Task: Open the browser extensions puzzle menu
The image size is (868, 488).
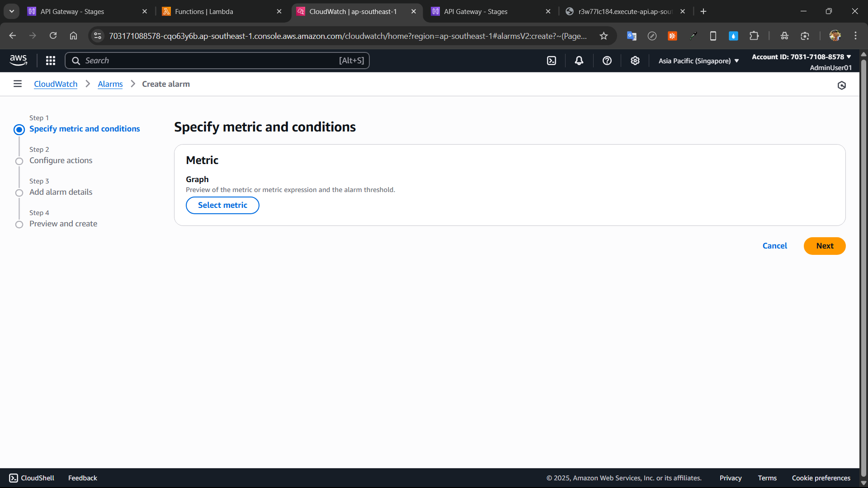Action: (x=754, y=36)
